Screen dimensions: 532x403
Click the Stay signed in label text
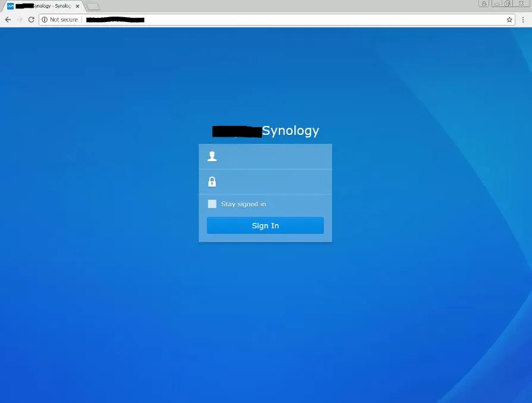(x=243, y=204)
